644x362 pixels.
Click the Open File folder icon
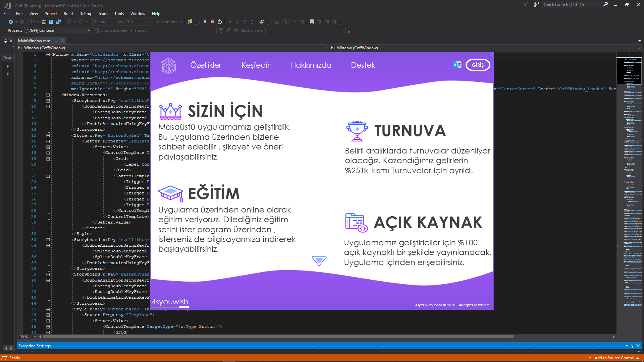point(44,22)
